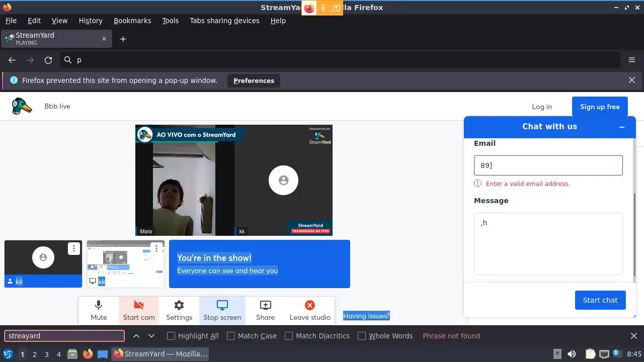The image size is (644, 362).
Task: Open the File menu
Action: pos(11,21)
